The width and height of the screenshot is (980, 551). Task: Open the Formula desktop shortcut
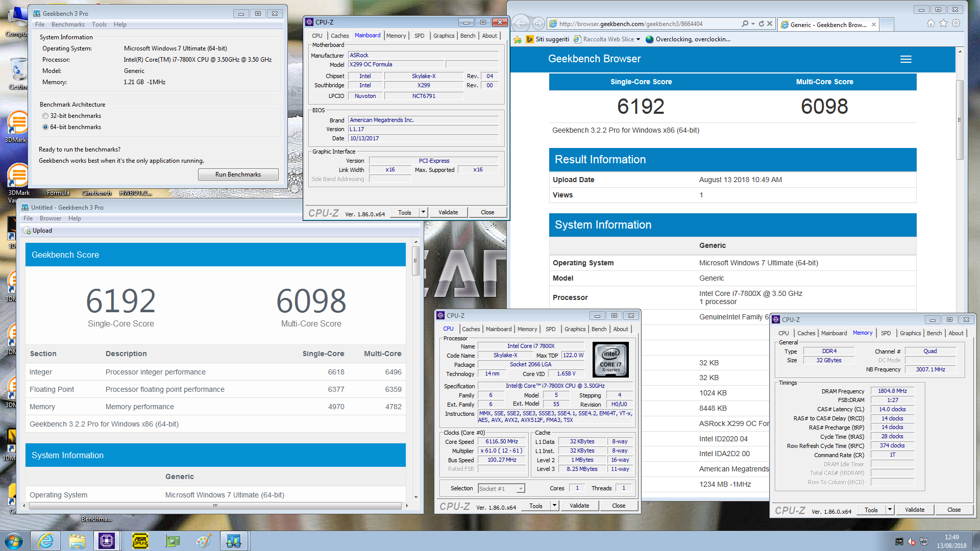(x=58, y=193)
